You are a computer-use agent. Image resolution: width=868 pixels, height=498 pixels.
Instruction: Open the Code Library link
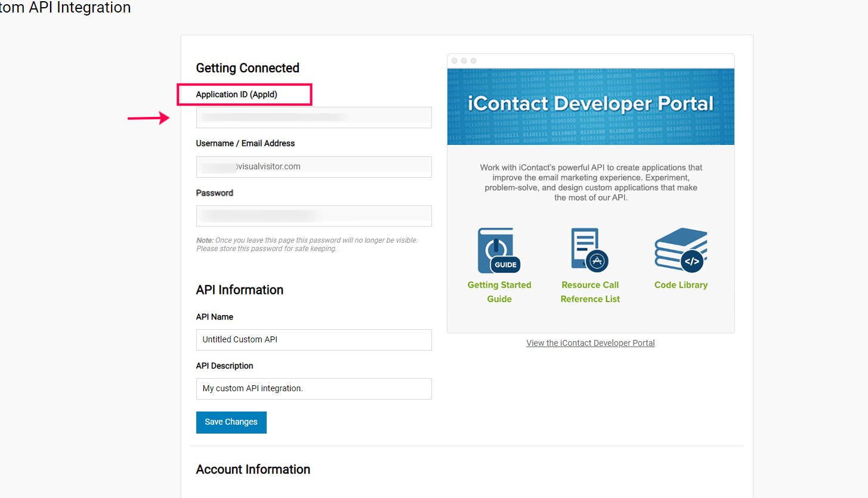pos(681,285)
